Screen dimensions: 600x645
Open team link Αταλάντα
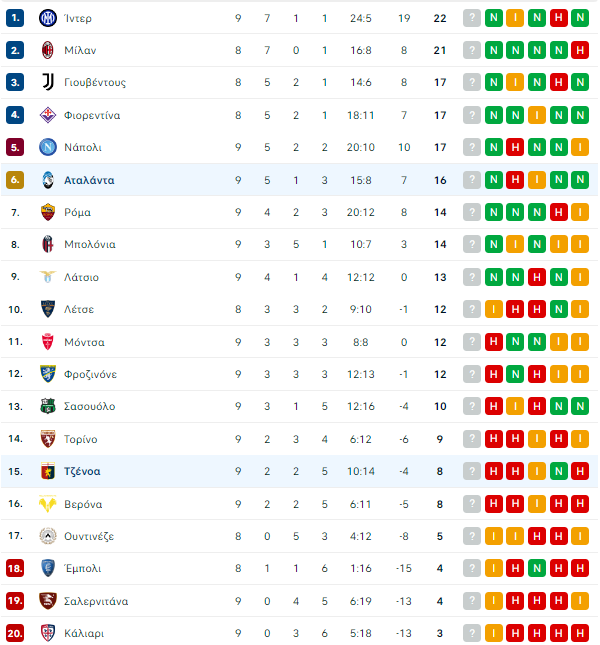(89, 180)
